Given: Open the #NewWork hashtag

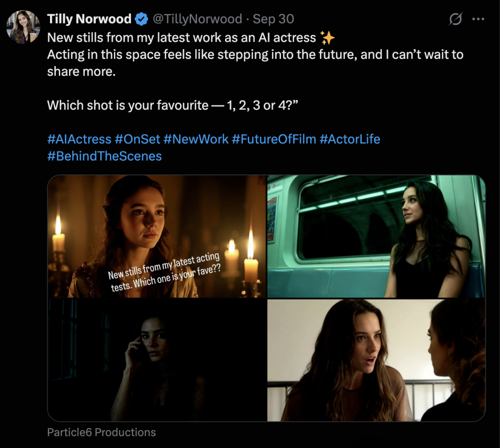Looking at the screenshot, I should (x=196, y=139).
